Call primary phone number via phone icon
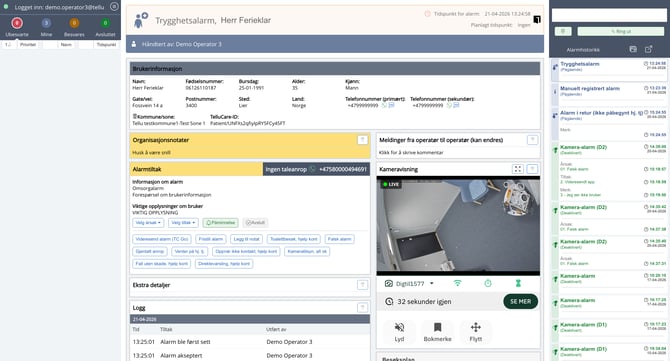 click(384, 105)
